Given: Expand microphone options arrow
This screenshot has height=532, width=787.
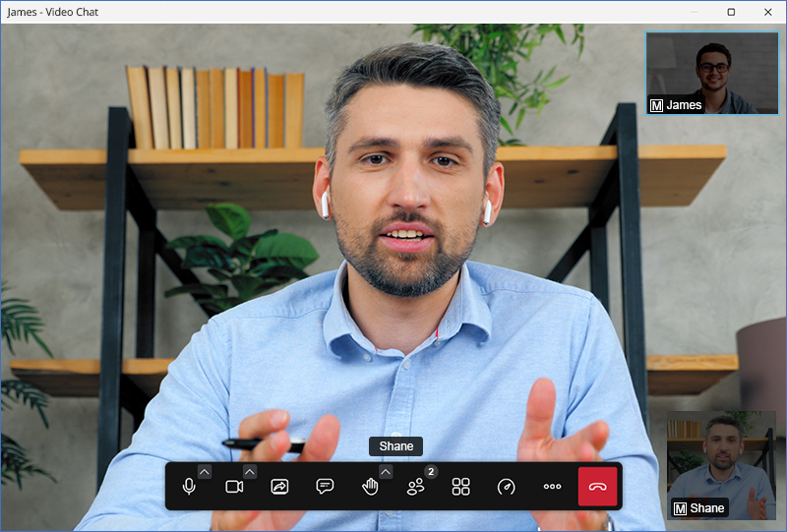Looking at the screenshot, I should tap(205, 472).
